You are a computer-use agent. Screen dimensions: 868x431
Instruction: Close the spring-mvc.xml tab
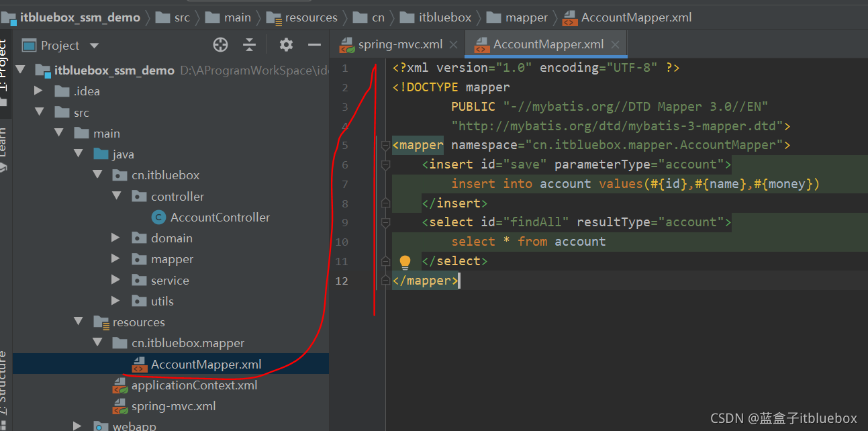point(453,45)
